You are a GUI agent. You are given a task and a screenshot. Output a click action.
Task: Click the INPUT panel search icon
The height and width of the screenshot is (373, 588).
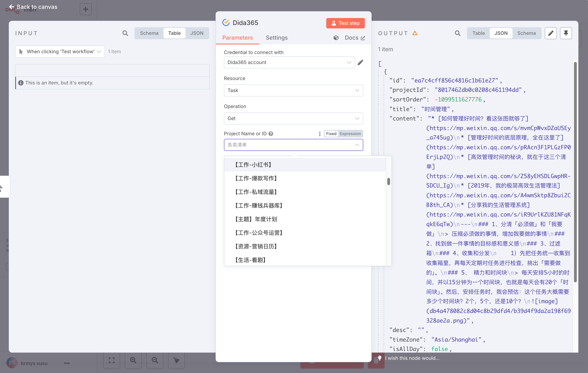click(x=125, y=33)
